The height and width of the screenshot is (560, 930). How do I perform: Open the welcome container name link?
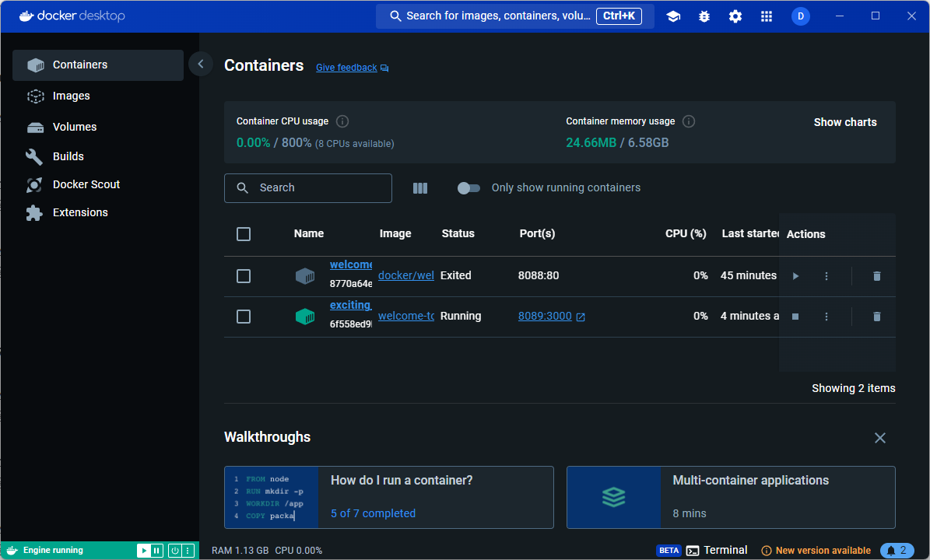pyautogui.click(x=350, y=265)
